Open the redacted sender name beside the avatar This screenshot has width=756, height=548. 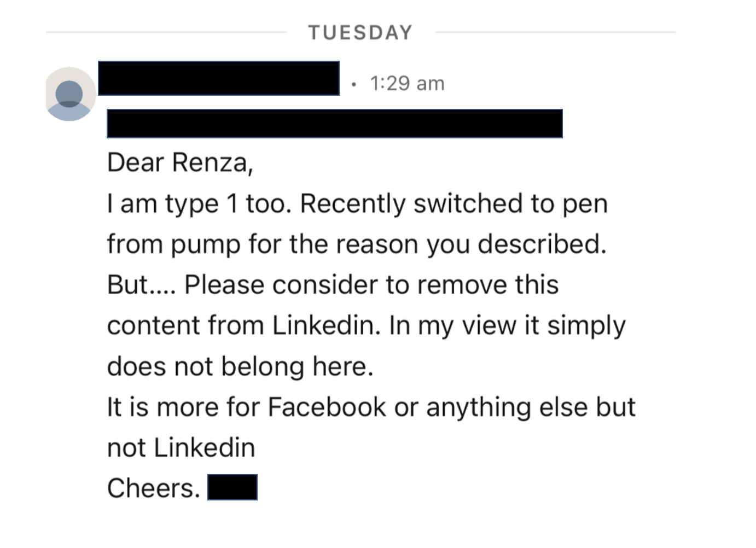(x=219, y=78)
